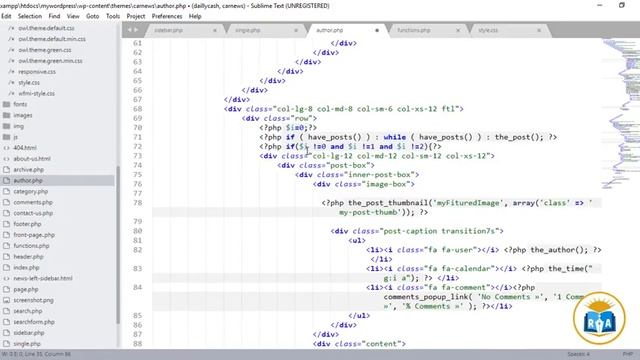Click the sidebar vertical scrollbar

(118, 245)
